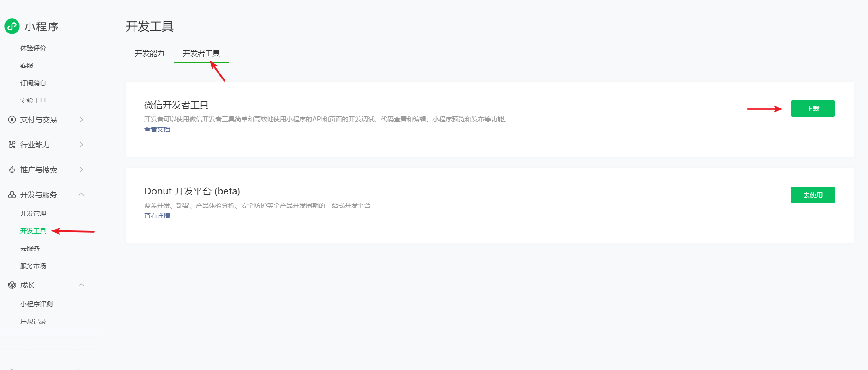The height and width of the screenshot is (370, 868).
Task: Open 订阅消息 in the sidebar
Action: click(x=33, y=83)
